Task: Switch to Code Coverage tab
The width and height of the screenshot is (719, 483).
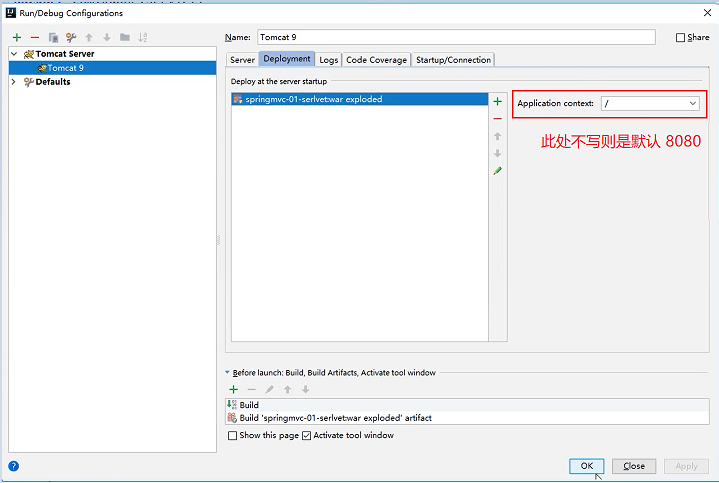Action: (376, 60)
